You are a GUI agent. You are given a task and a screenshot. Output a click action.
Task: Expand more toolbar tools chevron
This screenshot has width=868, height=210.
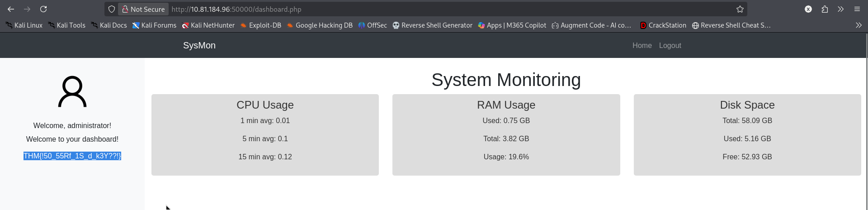(840, 9)
